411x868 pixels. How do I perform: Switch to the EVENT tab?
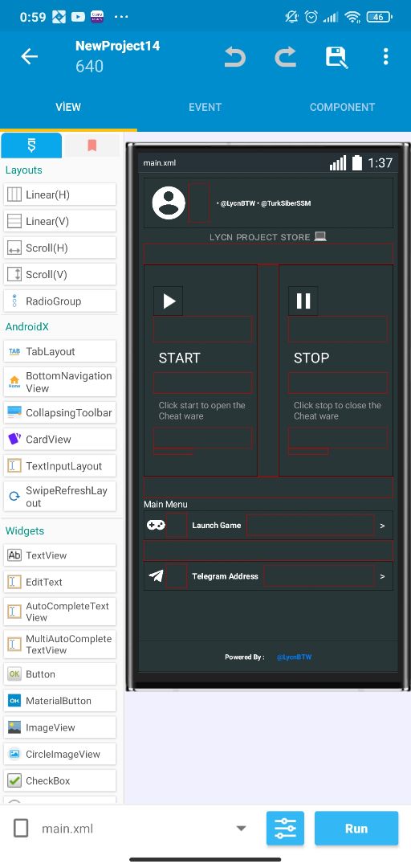click(x=205, y=107)
